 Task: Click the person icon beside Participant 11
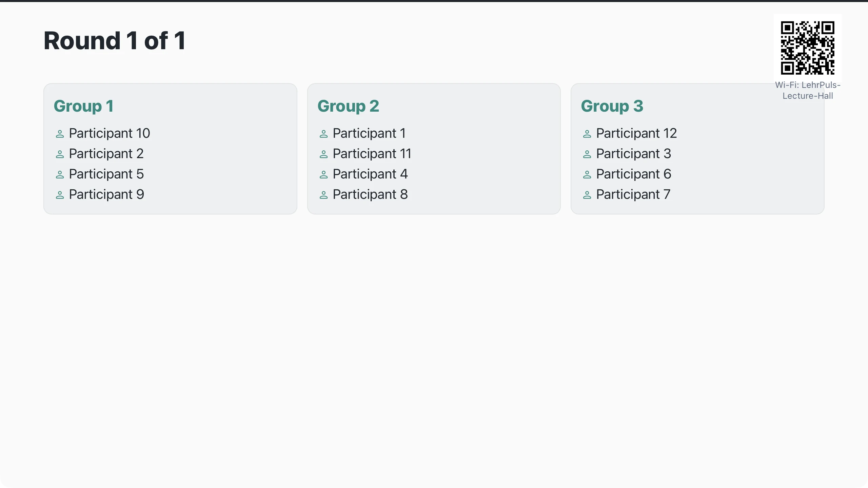click(323, 154)
